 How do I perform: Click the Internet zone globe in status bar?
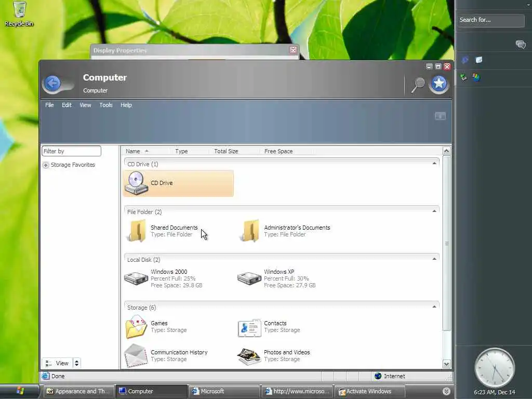coord(378,376)
